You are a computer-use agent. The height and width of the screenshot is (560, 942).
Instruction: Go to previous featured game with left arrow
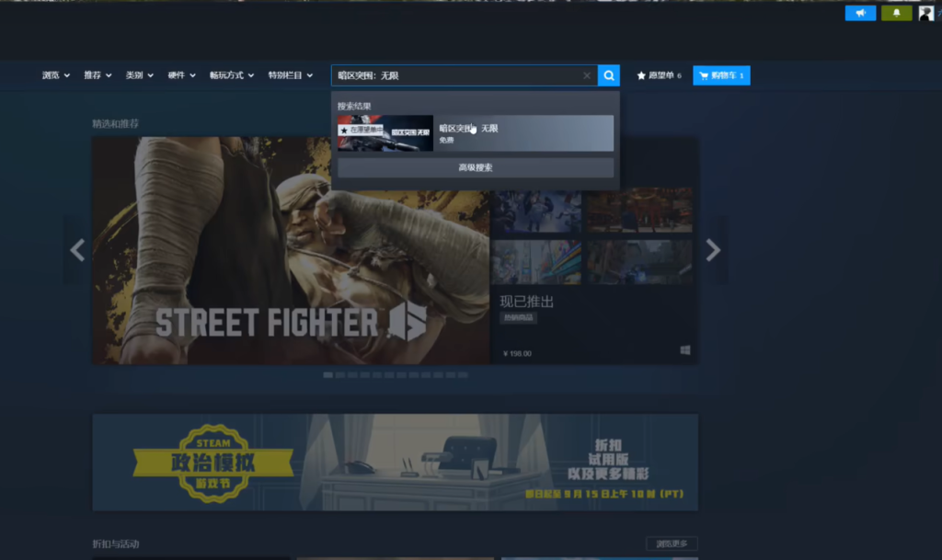[x=77, y=250]
